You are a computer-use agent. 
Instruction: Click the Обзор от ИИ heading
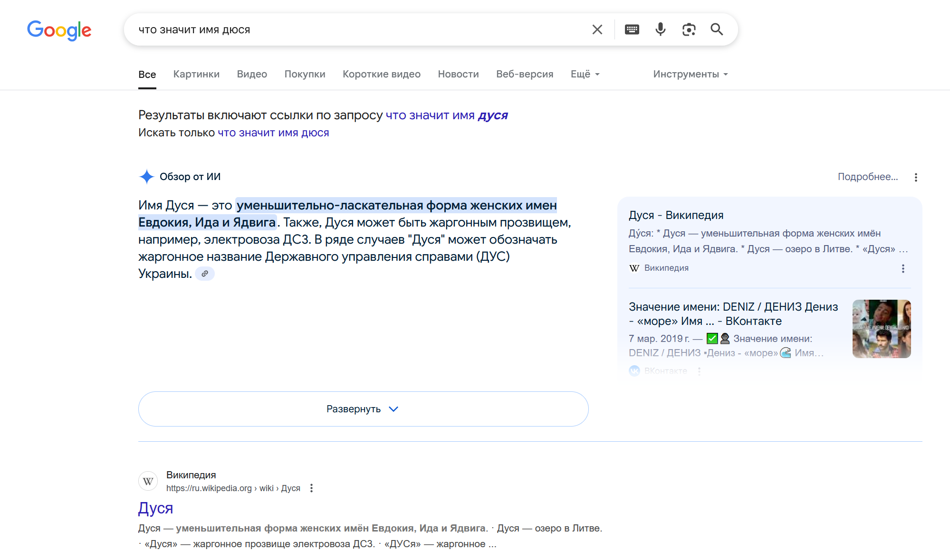pos(190,177)
